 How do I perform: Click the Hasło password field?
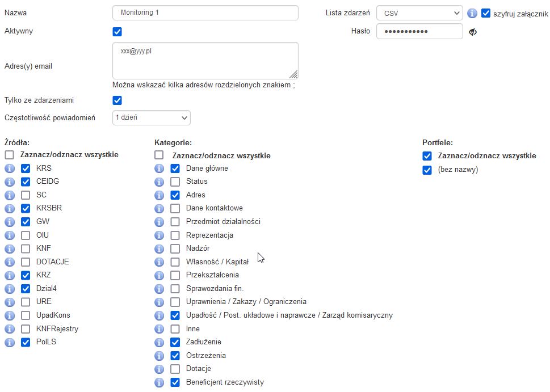[x=419, y=31]
